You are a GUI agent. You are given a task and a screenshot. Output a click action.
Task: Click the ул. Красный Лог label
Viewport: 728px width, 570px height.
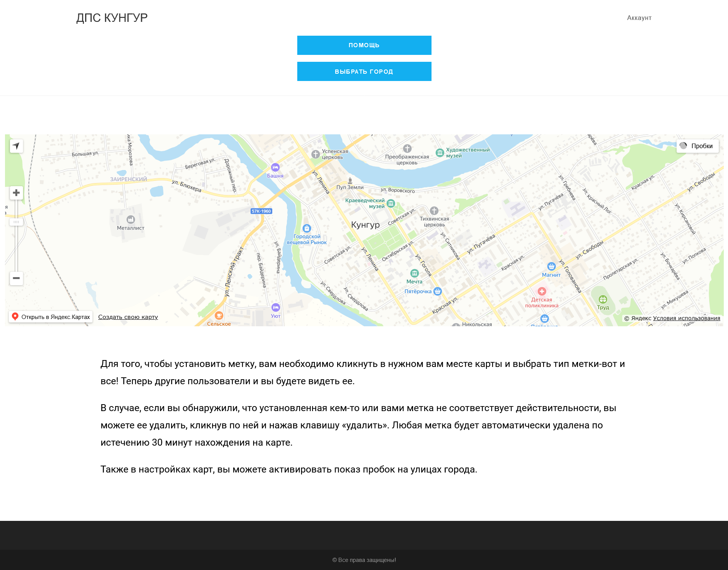pyautogui.click(x=597, y=201)
